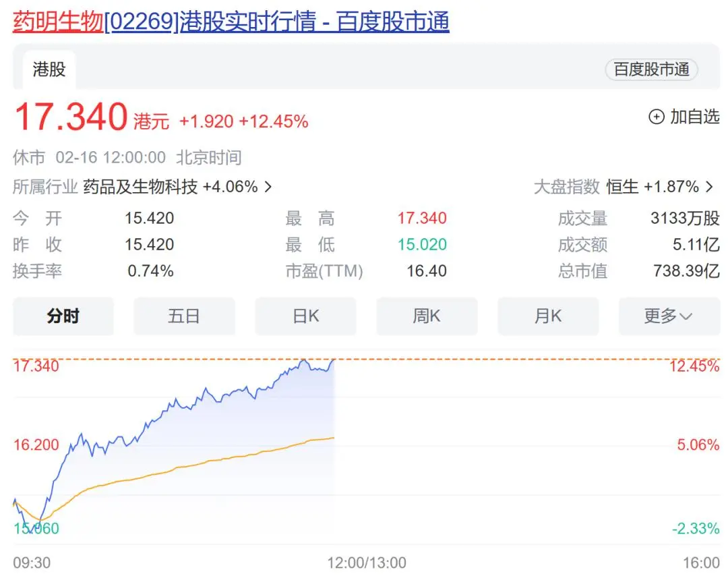Click the percent change +12.45% beside price
728x576 pixels.
click(274, 121)
